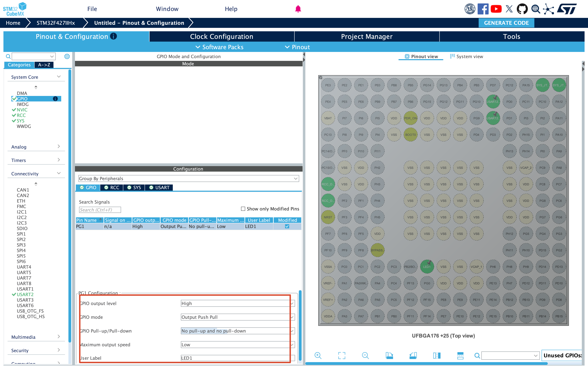Image resolution: width=588 pixels, height=369 pixels.
Task: Flip the chip vertically
Action: [x=460, y=355]
